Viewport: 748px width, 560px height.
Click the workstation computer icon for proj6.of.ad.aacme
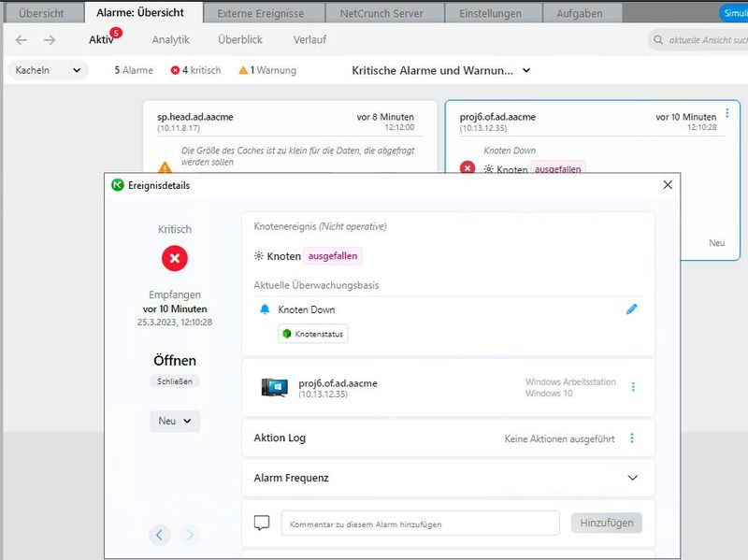275,385
